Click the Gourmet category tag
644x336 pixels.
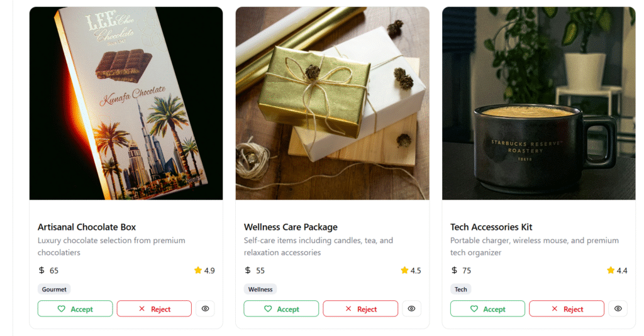54,290
